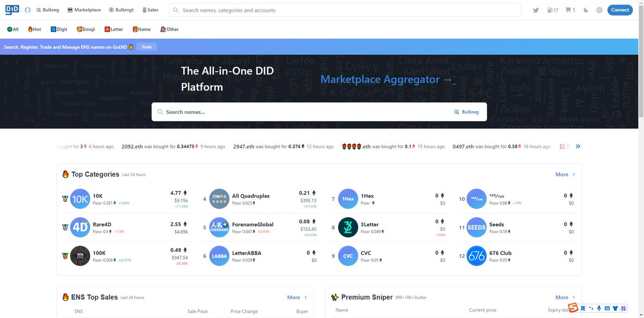Viewport: 644px width, 318px height.
Task: Open the Sales menu item
Action: click(x=150, y=10)
